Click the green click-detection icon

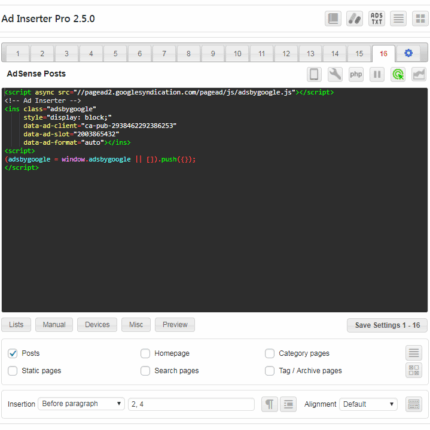pos(398,74)
